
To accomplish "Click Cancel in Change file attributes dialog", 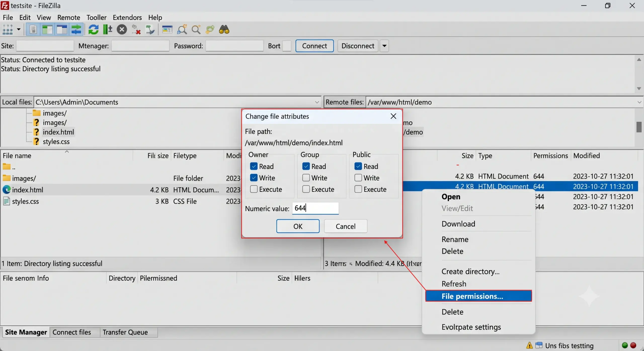I will pos(346,226).
